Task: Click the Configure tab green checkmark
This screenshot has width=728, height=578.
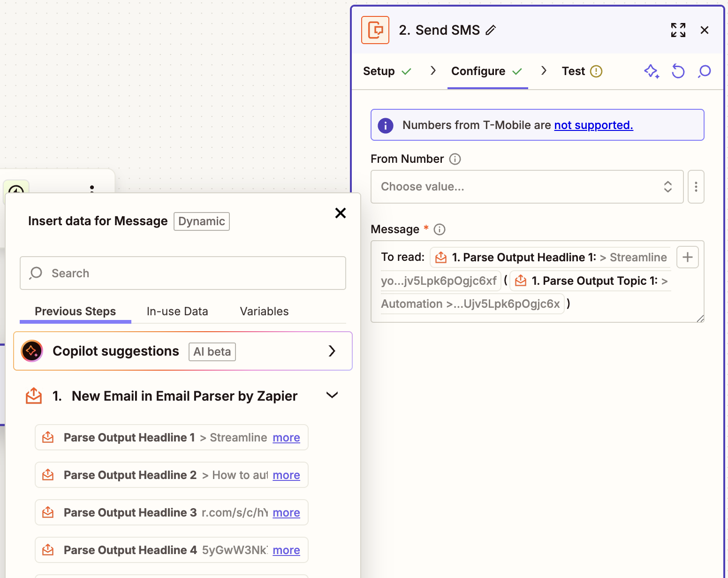Action: pos(517,71)
